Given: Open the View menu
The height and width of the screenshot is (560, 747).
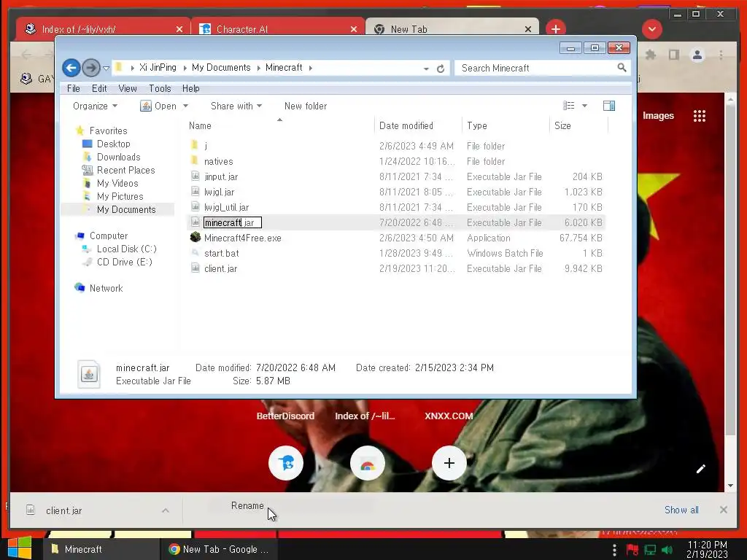Looking at the screenshot, I should point(127,88).
